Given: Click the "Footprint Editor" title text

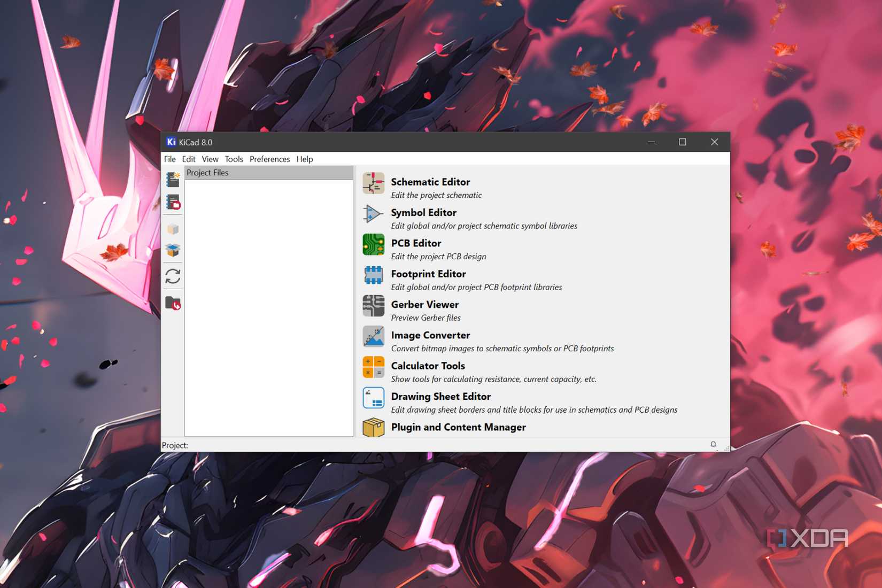Looking at the screenshot, I should click(x=429, y=274).
